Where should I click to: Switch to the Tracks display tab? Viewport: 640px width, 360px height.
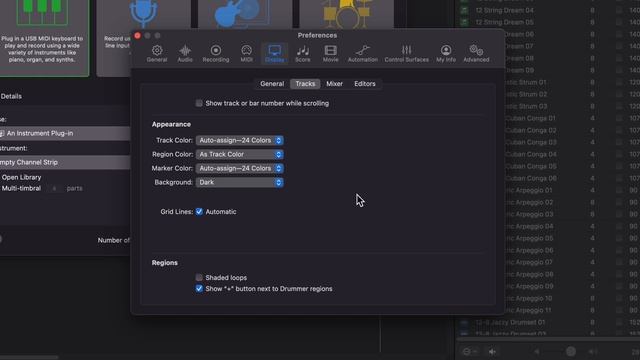[305, 84]
